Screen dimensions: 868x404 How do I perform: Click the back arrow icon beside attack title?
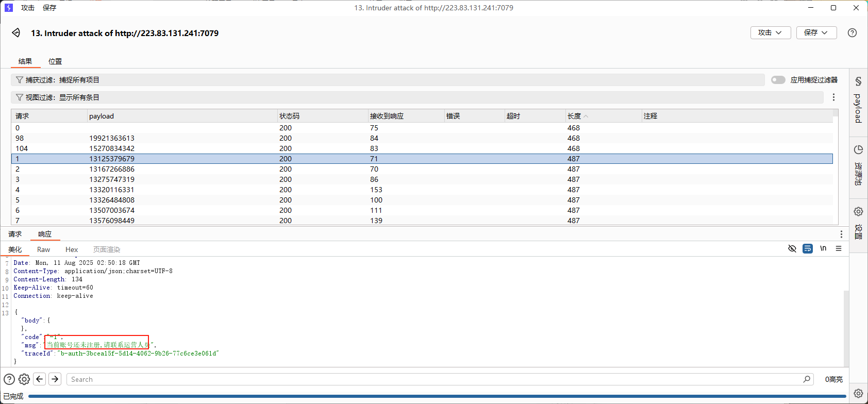[16, 33]
